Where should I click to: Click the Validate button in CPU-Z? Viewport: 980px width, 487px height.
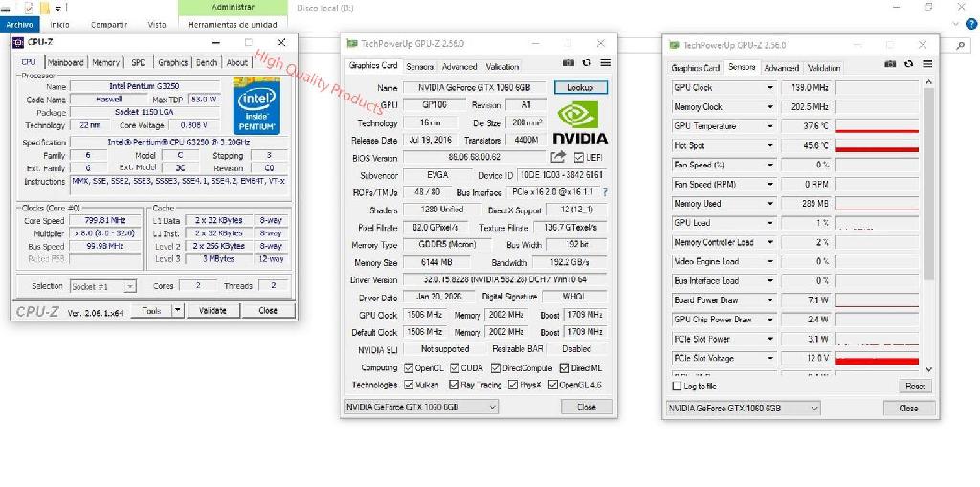point(212,310)
